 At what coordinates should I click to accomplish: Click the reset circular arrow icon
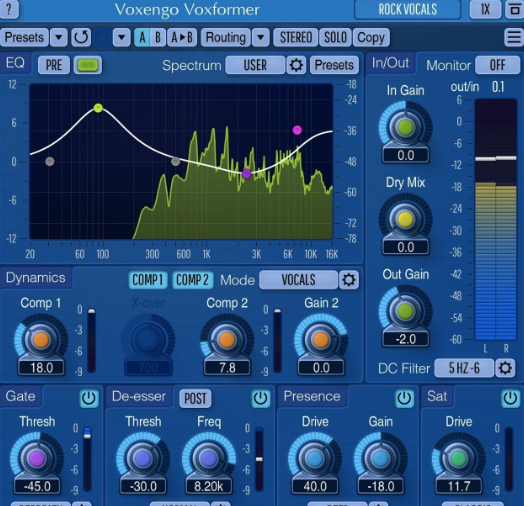[x=81, y=37]
